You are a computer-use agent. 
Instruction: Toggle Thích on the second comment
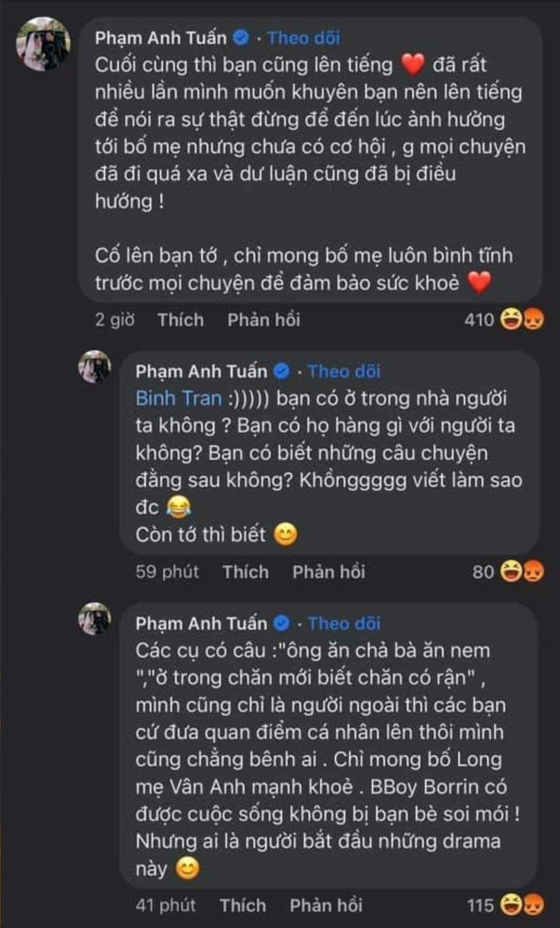pos(246,572)
